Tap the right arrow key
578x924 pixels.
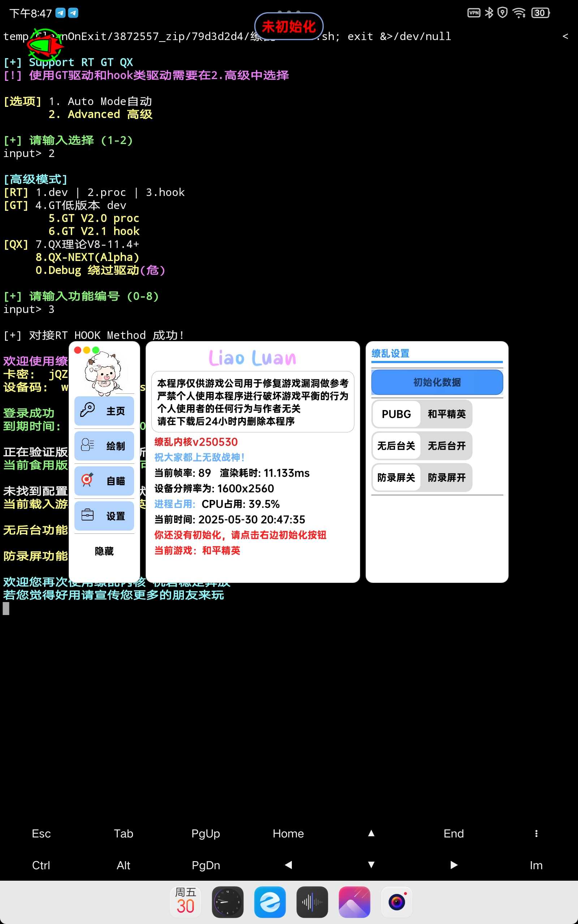pyautogui.click(x=454, y=865)
